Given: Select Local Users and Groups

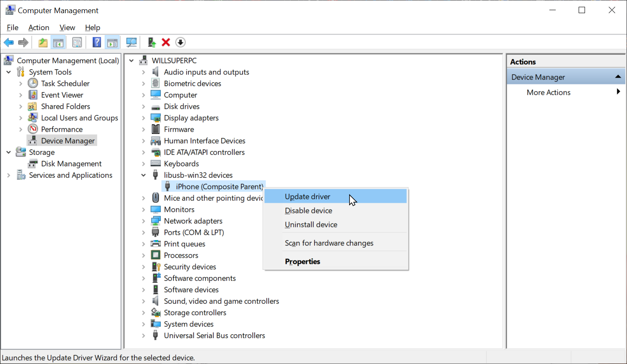Looking at the screenshot, I should pyautogui.click(x=79, y=118).
